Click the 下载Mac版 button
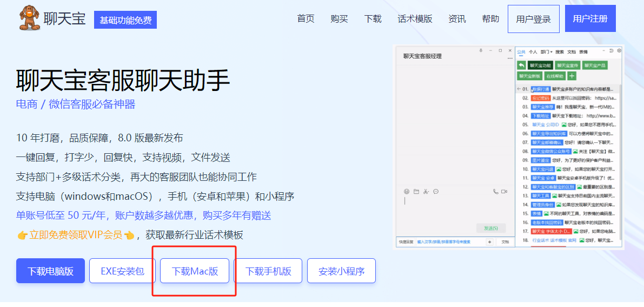This screenshot has height=307, width=644. click(x=195, y=271)
